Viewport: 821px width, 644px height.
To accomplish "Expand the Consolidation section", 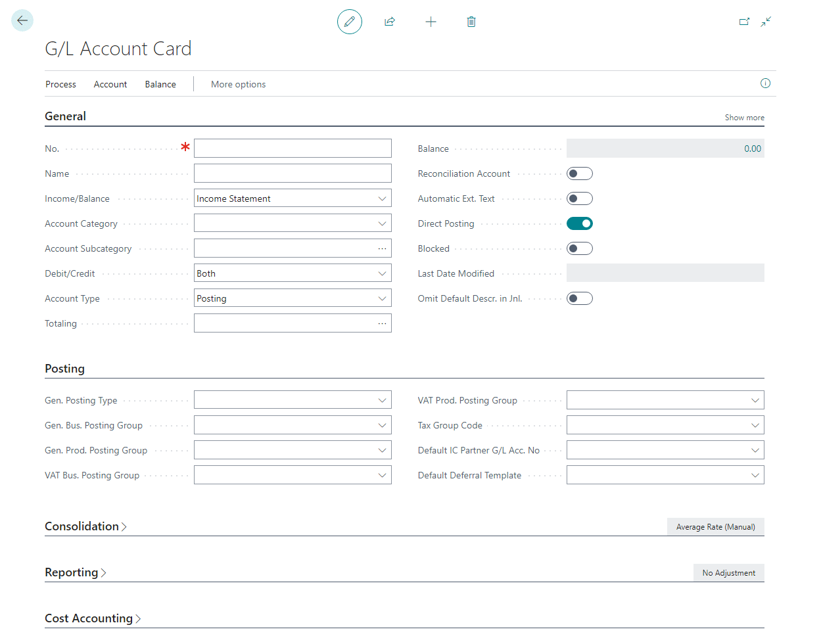I will [85, 526].
